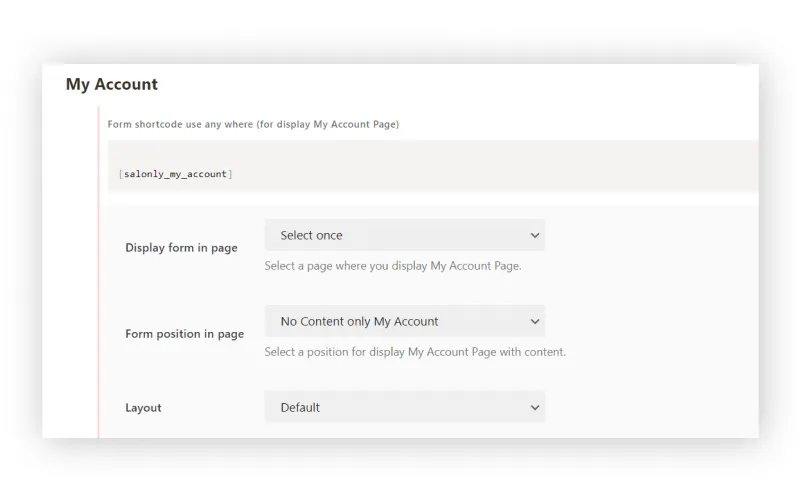Click the "Default" value text in Layout
800x502 pixels.
(300, 407)
